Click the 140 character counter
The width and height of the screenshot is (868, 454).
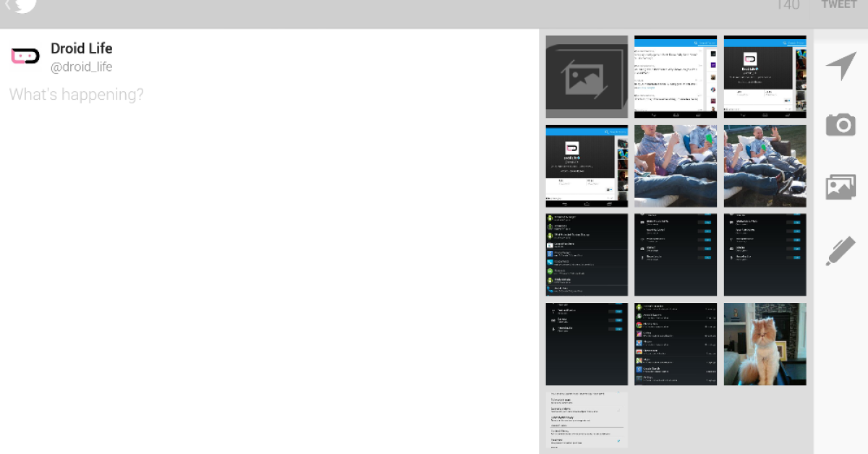pyautogui.click(x=788, y=5)
